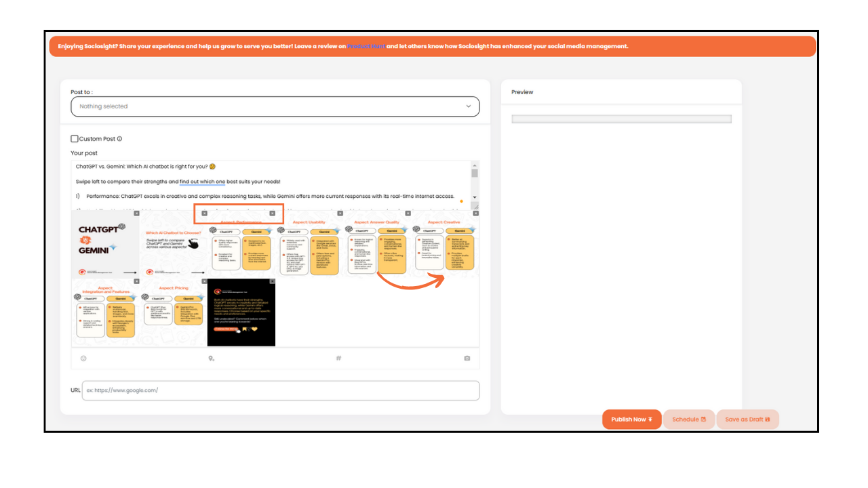The image size is (868, 488).
Task: Click the post text area scroll-up arrow
Action: click(475, 165)
